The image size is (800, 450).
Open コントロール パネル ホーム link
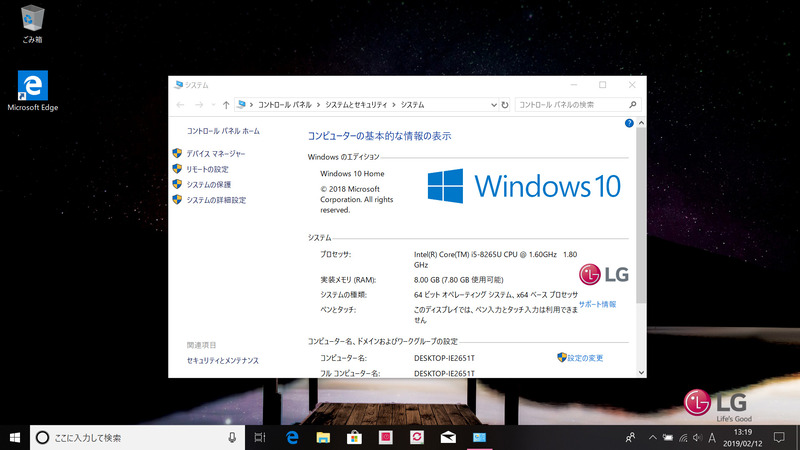pyautogui.click(x=223, y=131)
